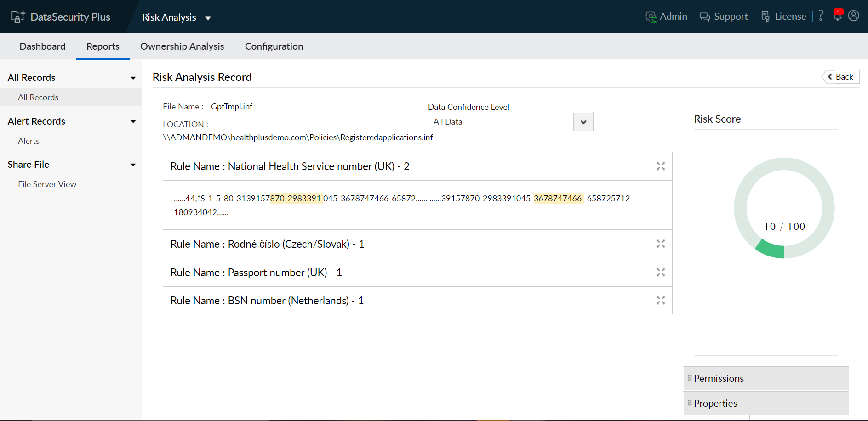This screenshot has width=868, height=421.
Task: Collapse the All Records sidebar section
Action: click(133, 78)
